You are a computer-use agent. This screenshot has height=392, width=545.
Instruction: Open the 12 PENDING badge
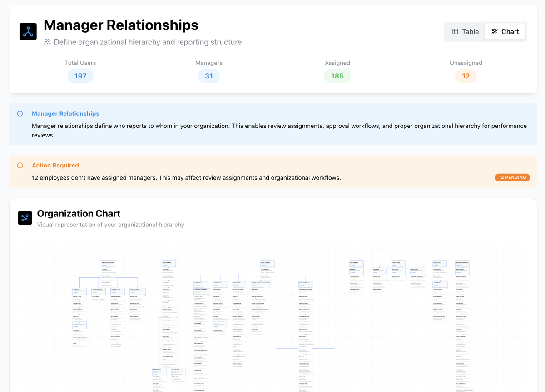512,177
